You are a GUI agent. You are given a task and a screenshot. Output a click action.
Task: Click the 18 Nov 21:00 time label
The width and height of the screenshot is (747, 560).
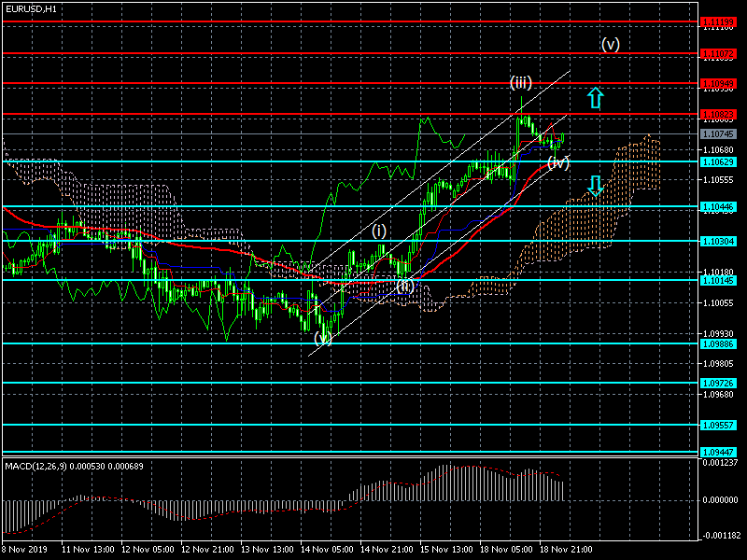tap(567, 549)
